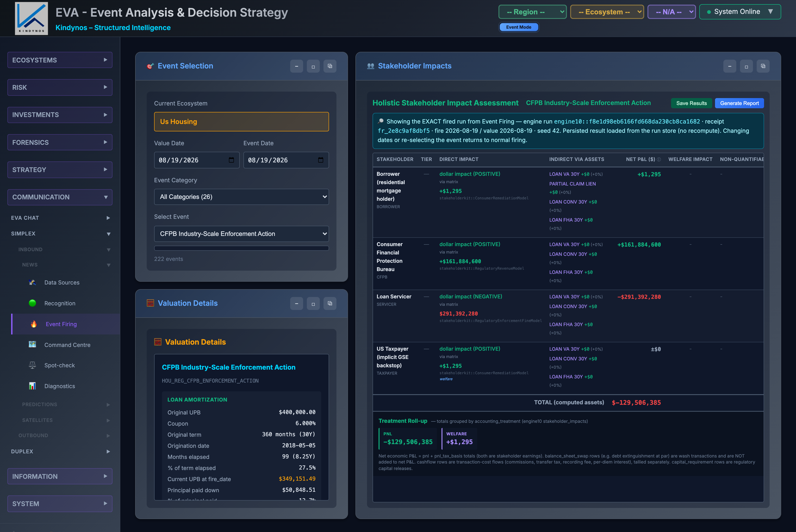Click the Valuation Details panel header icon
The width and height of the screenshot is (796, 532).
150,303
